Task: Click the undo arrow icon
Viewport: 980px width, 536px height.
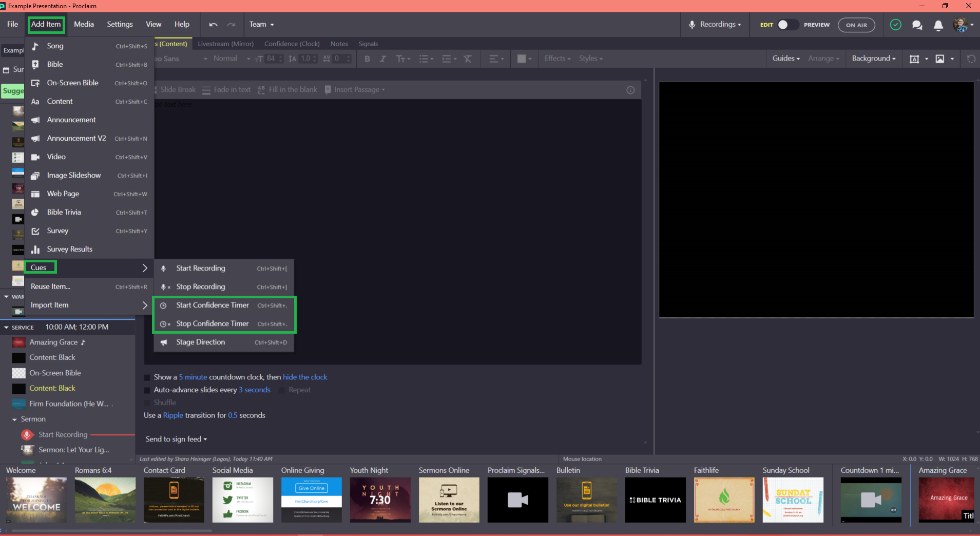Action: click(x=214, y=25)
